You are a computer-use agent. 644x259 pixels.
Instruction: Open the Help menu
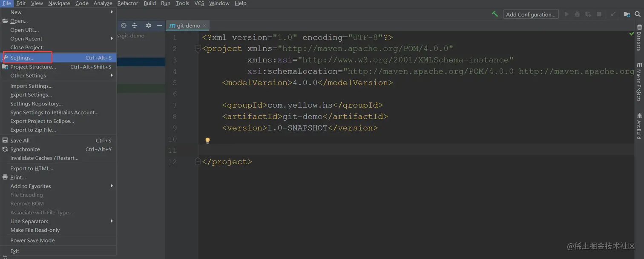coord(241,3)
